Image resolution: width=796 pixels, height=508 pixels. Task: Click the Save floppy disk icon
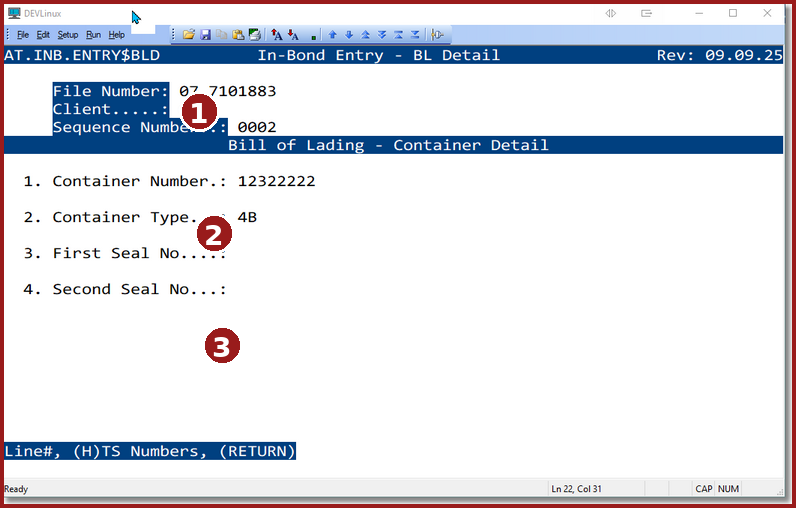pos(205,34)
